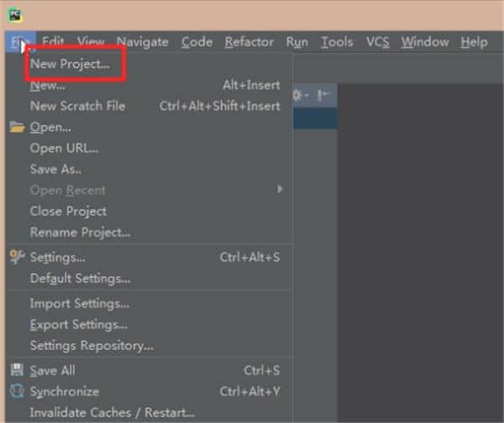Click the wrench icon next to Settings...

[x=17, y=258]
